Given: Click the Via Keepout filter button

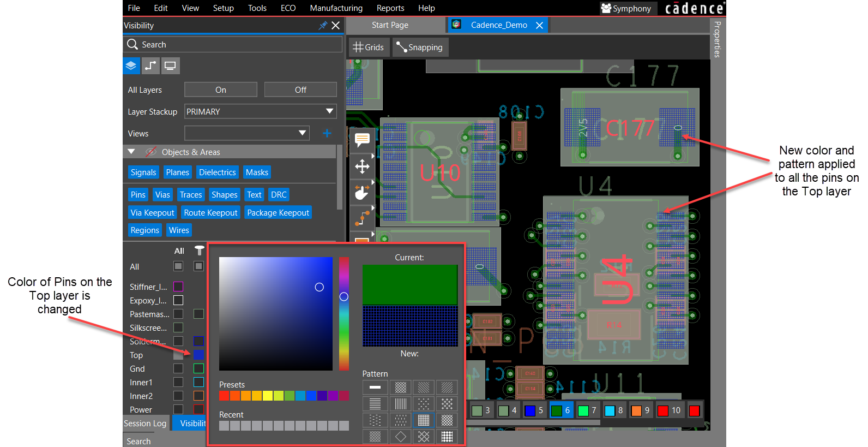Looking at the screenshot, I should [153, 213].
